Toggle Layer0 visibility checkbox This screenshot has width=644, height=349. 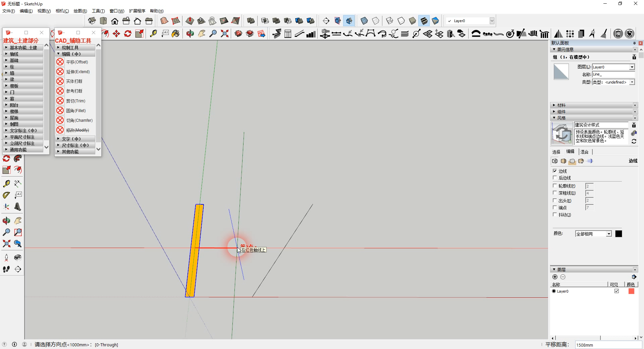point(616,291)
